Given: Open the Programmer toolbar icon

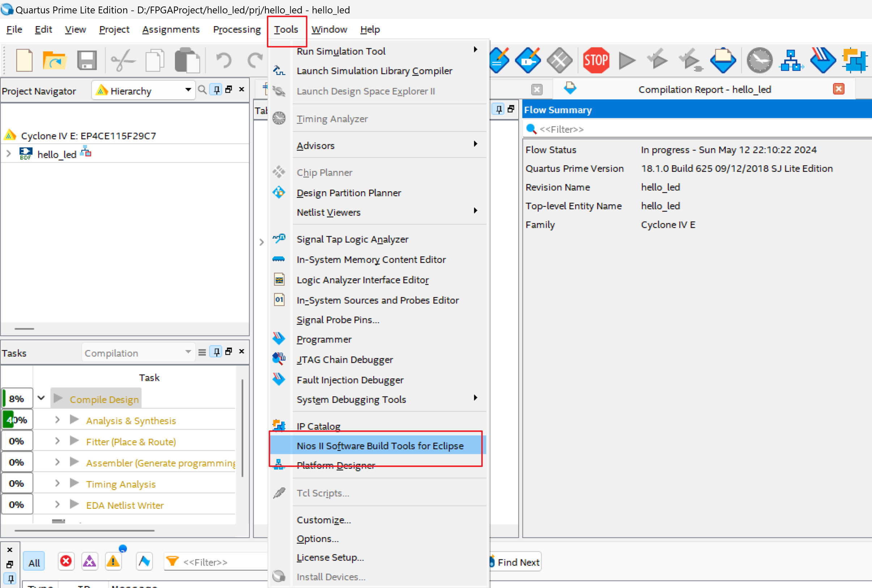Looking at the screenshot, I should [822, 60].
